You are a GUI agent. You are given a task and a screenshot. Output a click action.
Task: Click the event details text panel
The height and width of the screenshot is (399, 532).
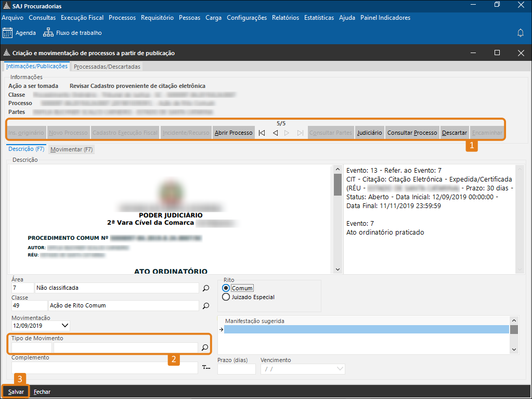coord(430,219)
